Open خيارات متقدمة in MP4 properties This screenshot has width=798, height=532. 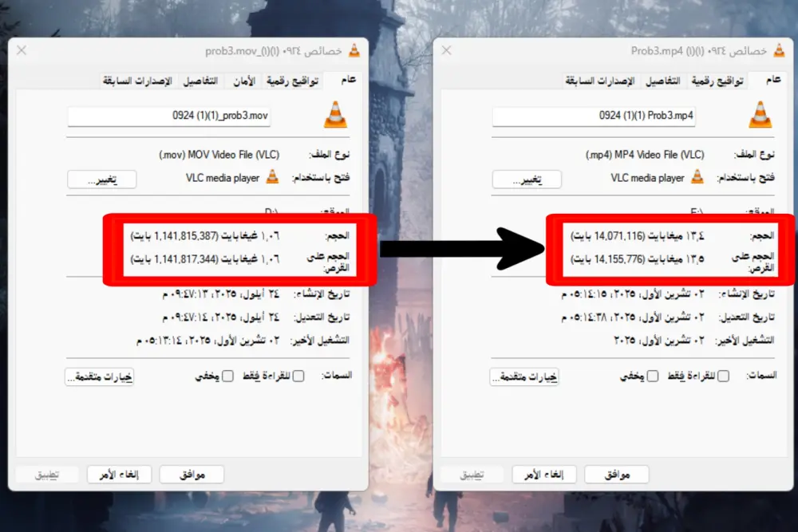click(525, 377)
